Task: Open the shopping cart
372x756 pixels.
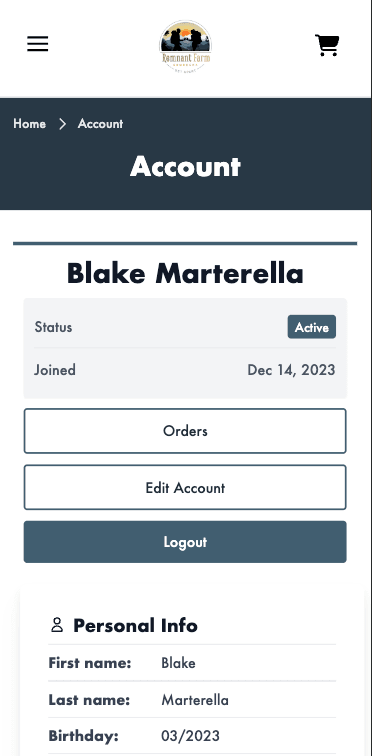Action: (x=327, y=45)
